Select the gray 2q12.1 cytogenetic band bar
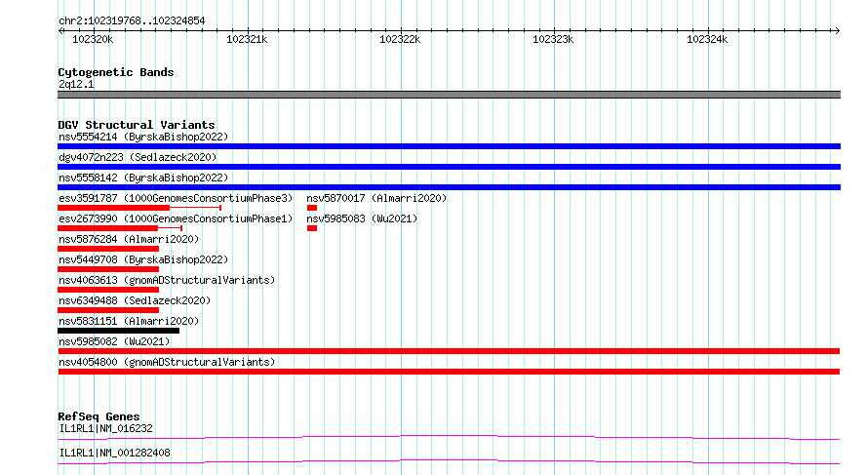The height and width of the screenshot is (475, 868). pos(449,95)
